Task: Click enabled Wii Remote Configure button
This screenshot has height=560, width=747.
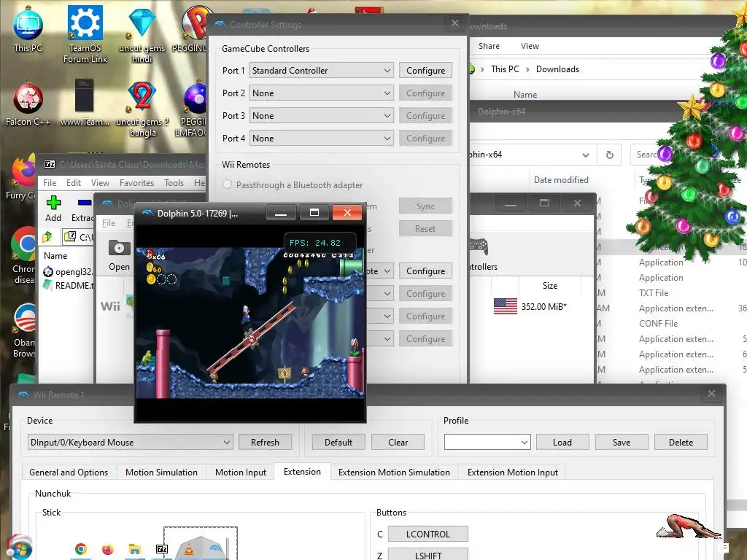Action: [425, 271]
